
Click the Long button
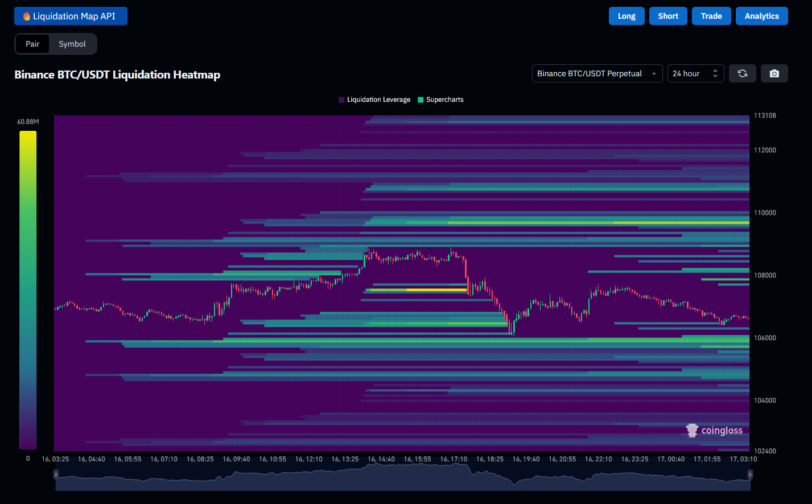(x=626, y=16)
